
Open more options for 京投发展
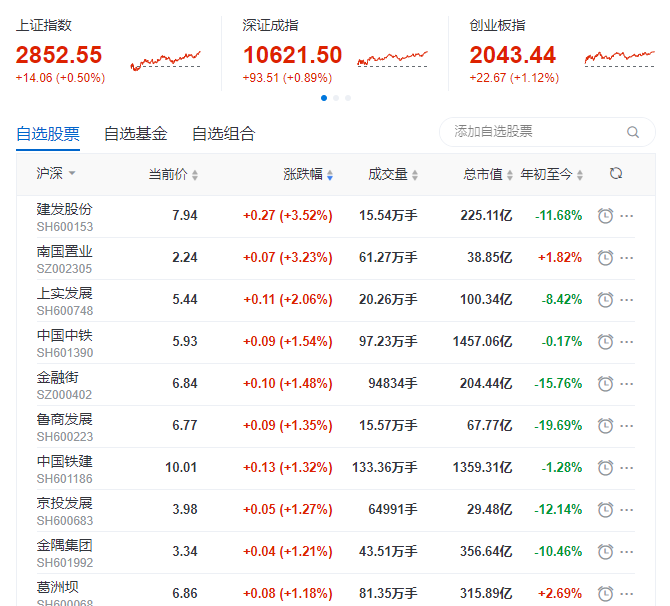(x=626, y=509)
